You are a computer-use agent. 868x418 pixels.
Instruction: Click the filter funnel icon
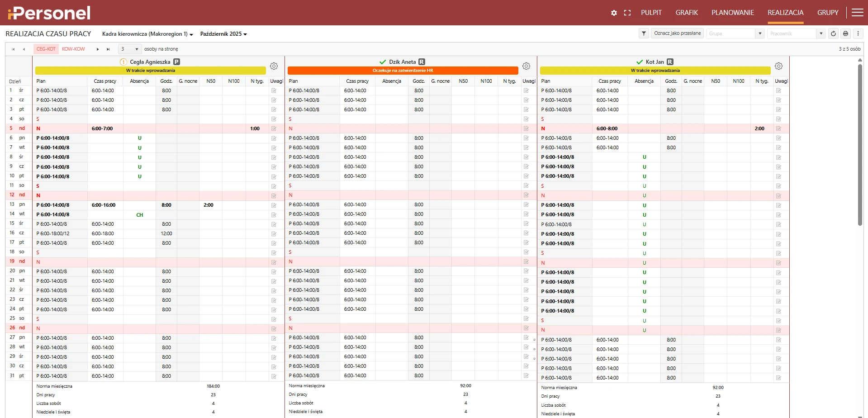(x=644, y=33)
